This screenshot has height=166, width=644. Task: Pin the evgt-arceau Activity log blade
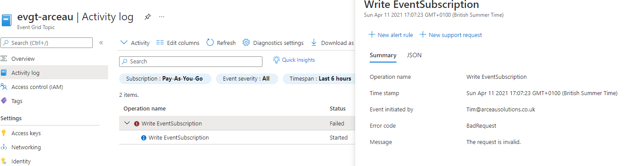pyautogui.click(x=148, y=17)
